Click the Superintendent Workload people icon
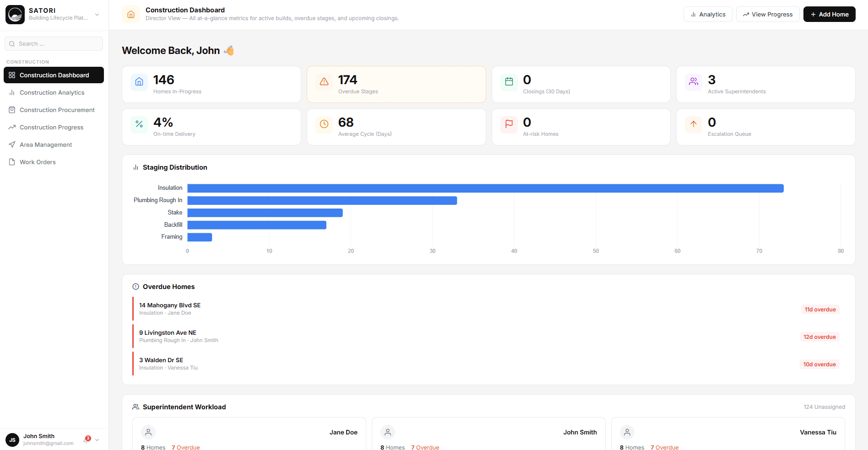Screen dimensions: 868x450 pos(136,407)
